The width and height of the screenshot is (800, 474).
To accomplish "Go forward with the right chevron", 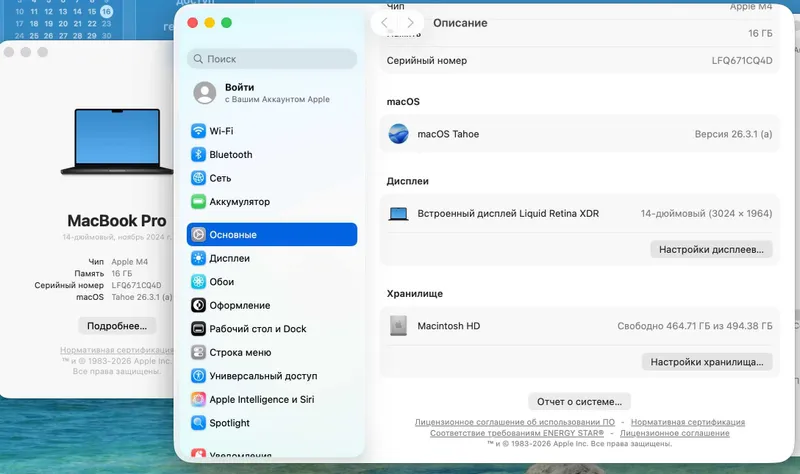I will tap(410, 23).
